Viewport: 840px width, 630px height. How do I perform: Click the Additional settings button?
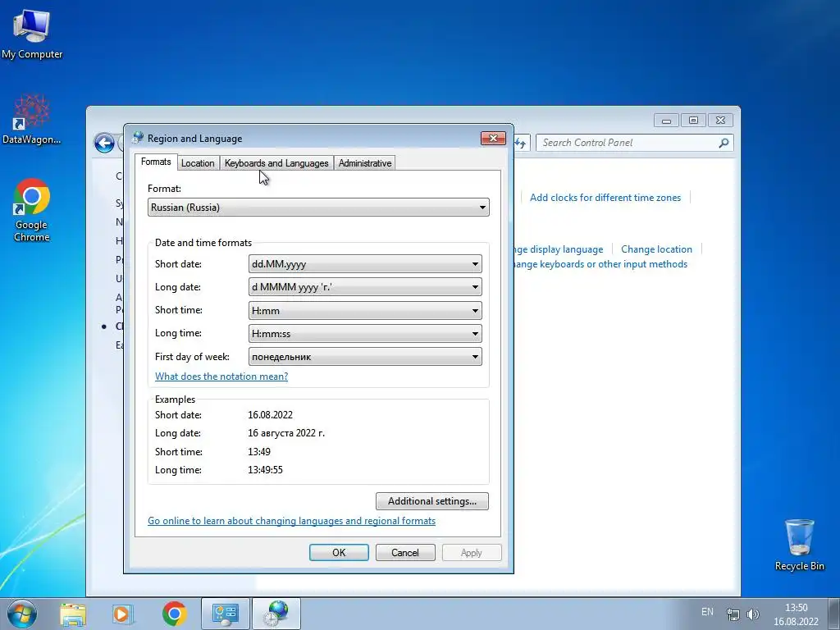point(431,501)
